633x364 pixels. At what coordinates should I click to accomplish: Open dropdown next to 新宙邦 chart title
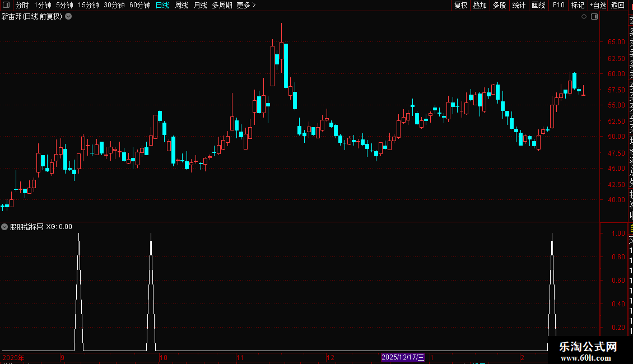pyautogui.click(x=69, y=17)
